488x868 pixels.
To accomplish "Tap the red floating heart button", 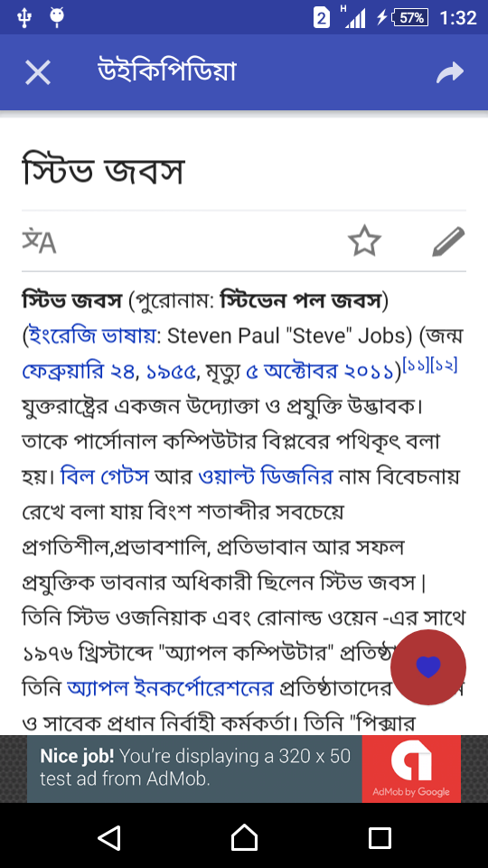I will point(428,667).
